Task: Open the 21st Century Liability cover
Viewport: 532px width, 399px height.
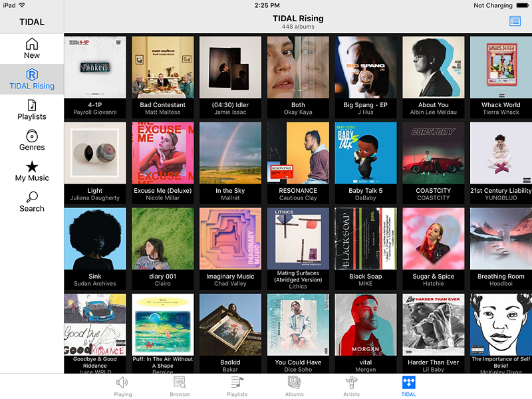Action: (501, 153)
